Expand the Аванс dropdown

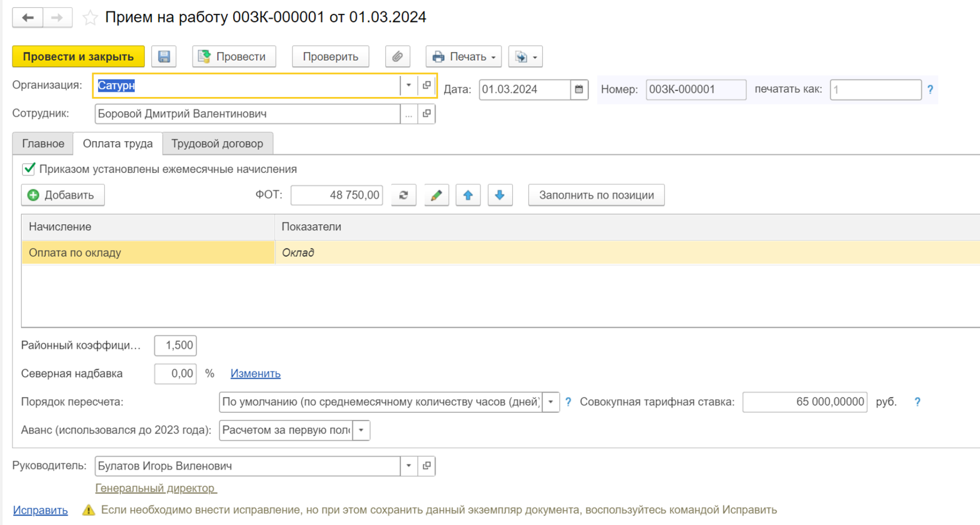pos(361,430)
